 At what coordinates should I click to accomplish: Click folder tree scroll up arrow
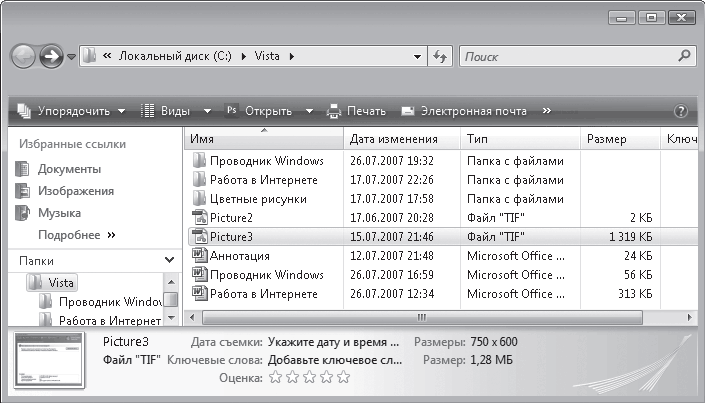click(171, 282)
